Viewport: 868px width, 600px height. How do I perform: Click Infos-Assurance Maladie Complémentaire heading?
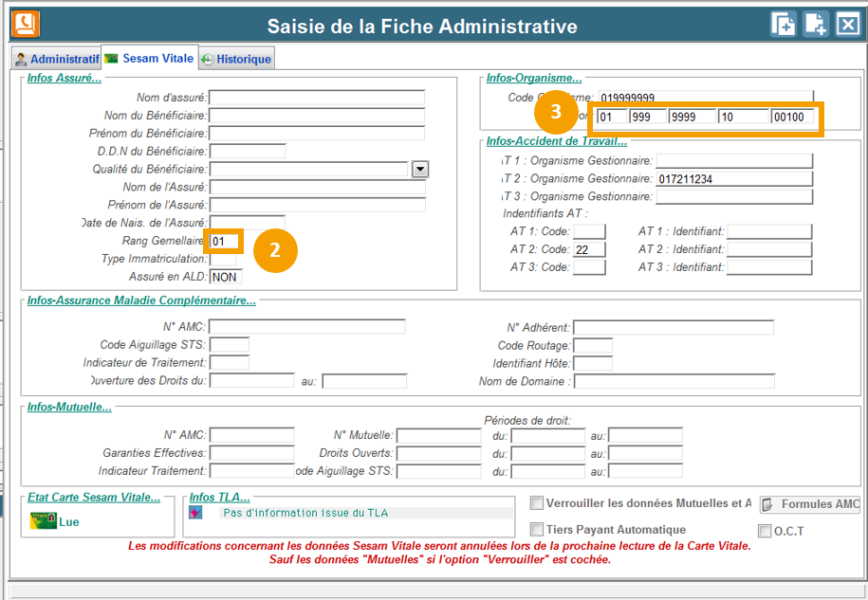pos(141,300)
